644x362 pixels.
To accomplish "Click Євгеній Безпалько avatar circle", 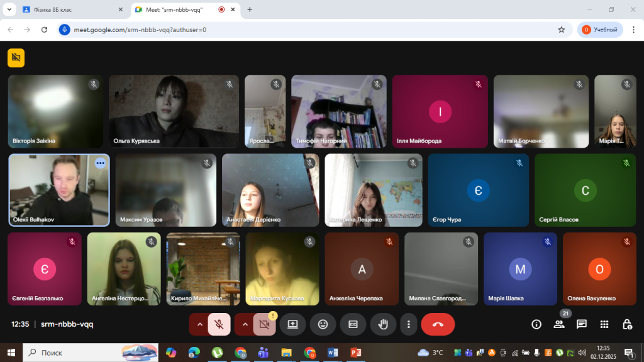I will [45, 269].
